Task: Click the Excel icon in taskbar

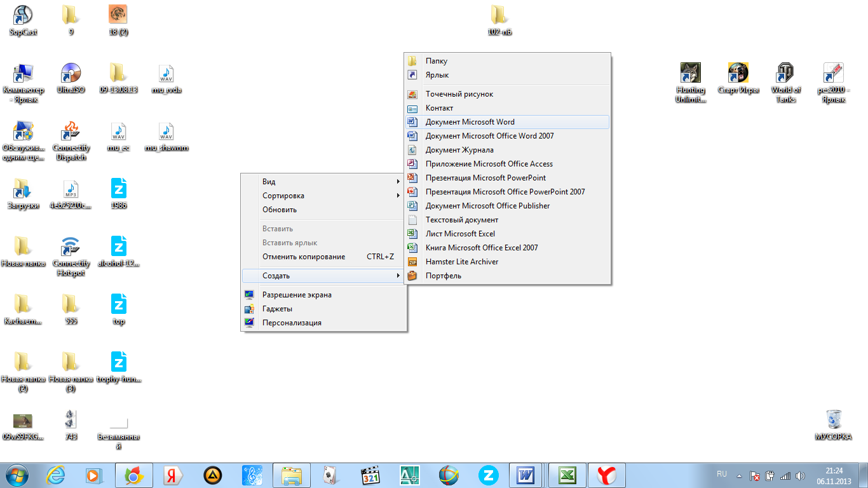Action: click(567, 475)
